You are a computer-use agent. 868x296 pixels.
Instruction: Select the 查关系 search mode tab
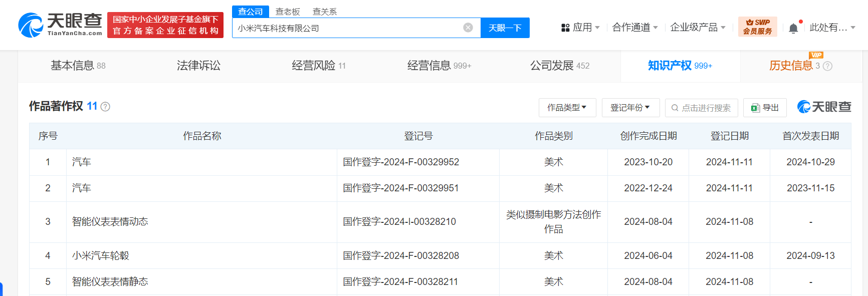coord(325,12)
